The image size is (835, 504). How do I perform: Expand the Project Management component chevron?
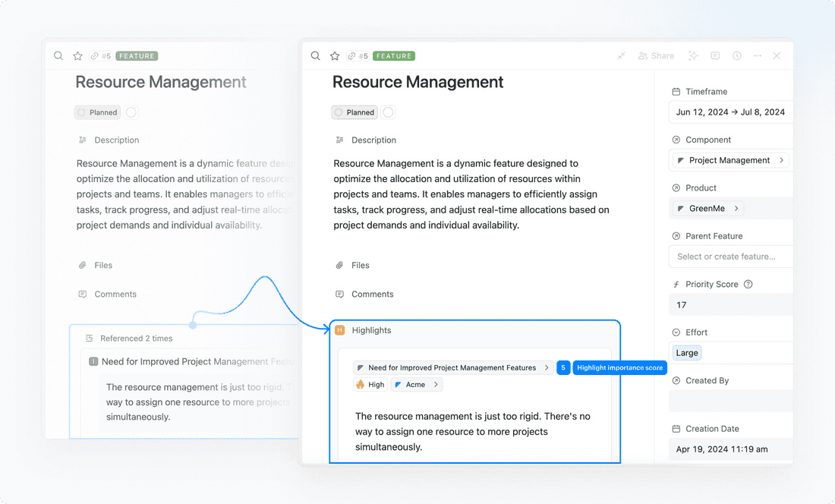point(782,160)
